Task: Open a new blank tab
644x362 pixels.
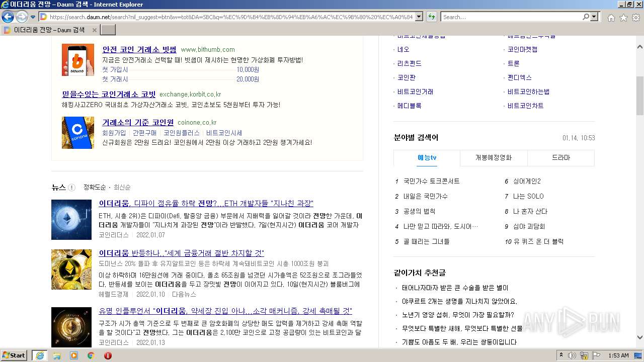Action: (108, 30)
